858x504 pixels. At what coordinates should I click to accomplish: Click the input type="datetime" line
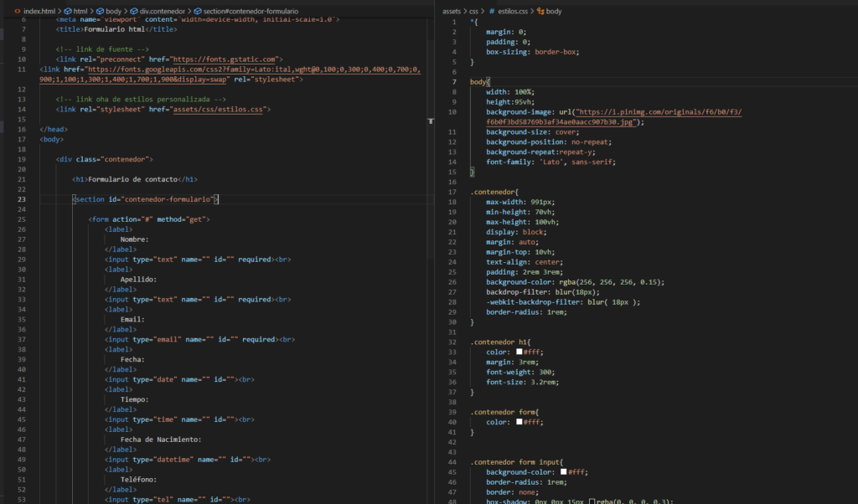point(188,460)
